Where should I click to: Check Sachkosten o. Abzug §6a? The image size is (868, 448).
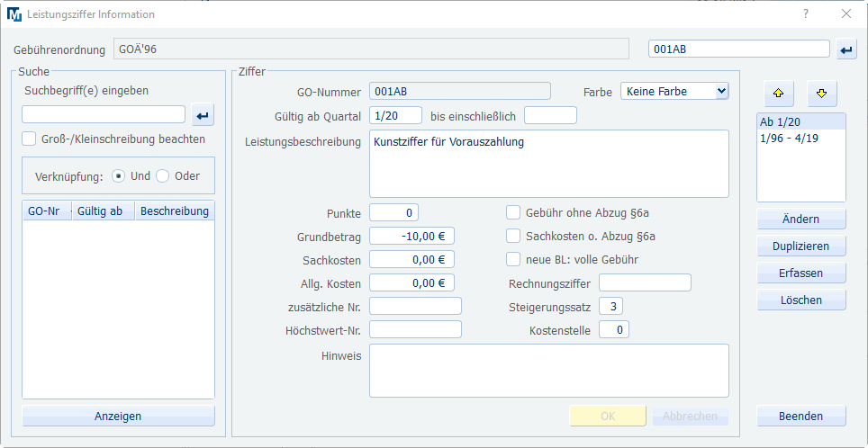514,237
